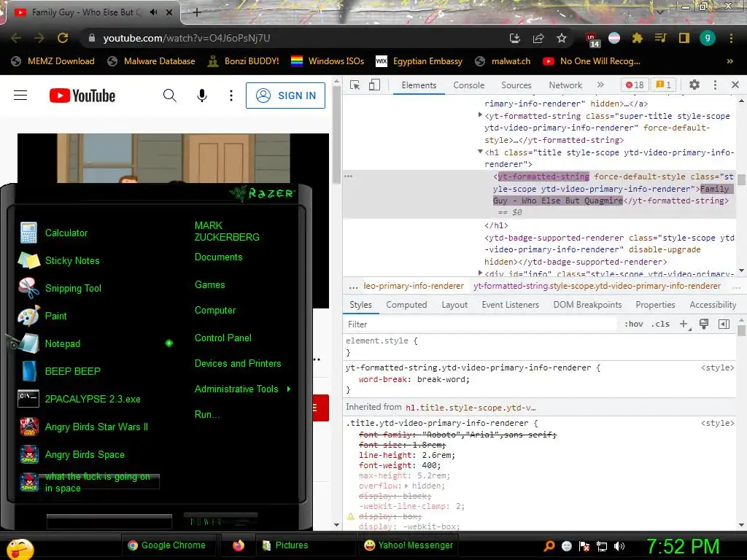Collapse the h1 title node
The width and height of the screenshot is (747, 560).
pos(480,152)
